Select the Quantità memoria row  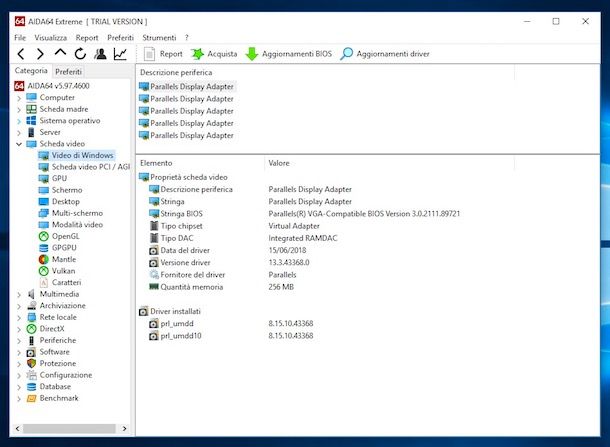[221, 287]
